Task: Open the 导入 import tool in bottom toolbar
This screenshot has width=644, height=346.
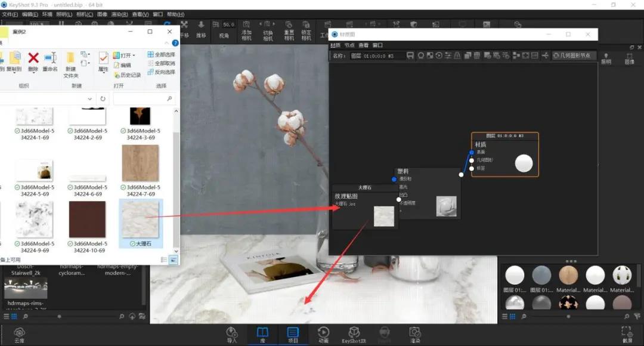Action: tap(231, 335)
